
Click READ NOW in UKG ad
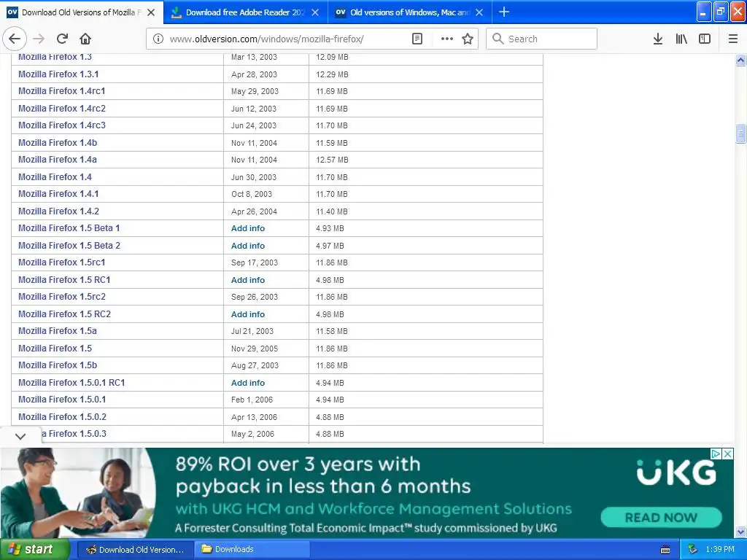click(x=661, y=518)
